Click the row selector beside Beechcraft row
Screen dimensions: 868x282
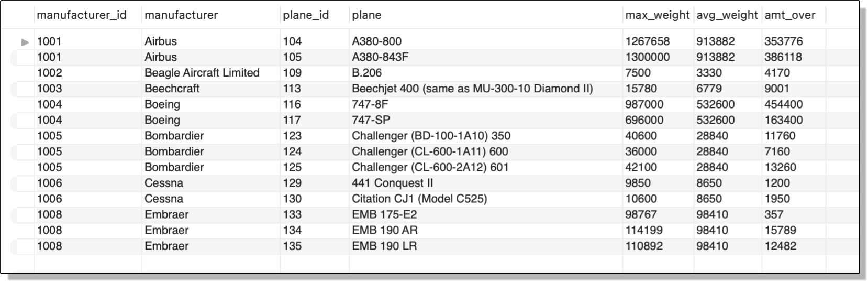23,89
